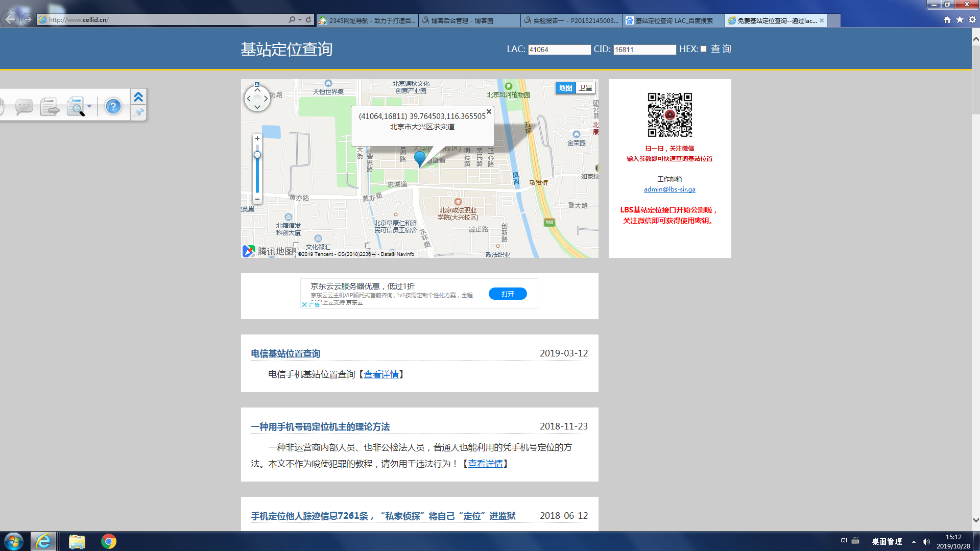This screenshot has height=551, width=980.
Task: Switch to the 博客后台管理 tab
Action: pyautogui.click(x=469, y=20)
